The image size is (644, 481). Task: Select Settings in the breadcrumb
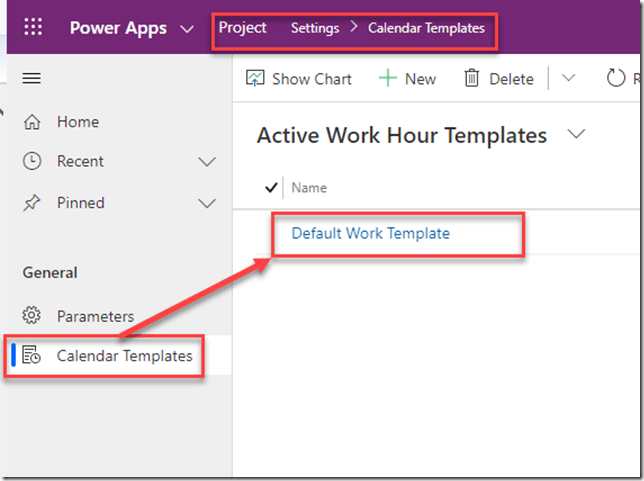click(x=315, y=28)
